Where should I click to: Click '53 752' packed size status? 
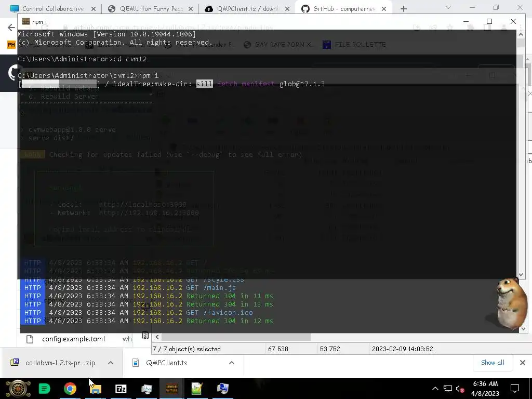pos(330,349)
